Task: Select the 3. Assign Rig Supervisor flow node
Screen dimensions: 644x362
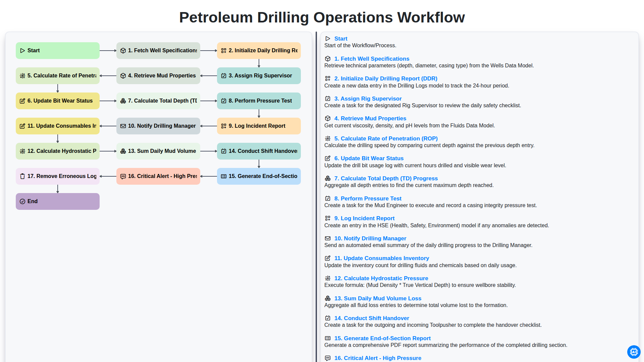Action: (x=259, y=76)
